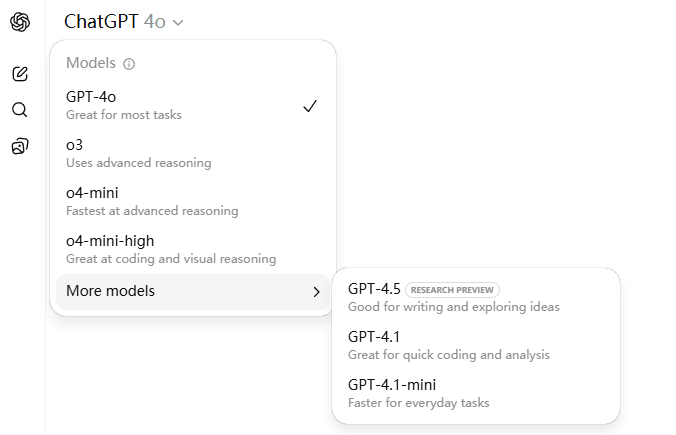Click the Research Preview badge
The image size is (676, 435).
point(452,290)
